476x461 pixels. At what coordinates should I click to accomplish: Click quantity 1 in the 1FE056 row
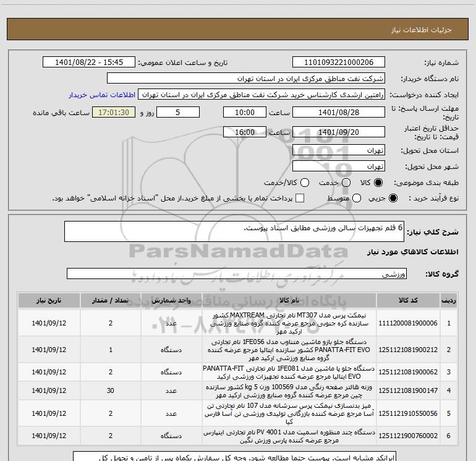coord(111,350)
